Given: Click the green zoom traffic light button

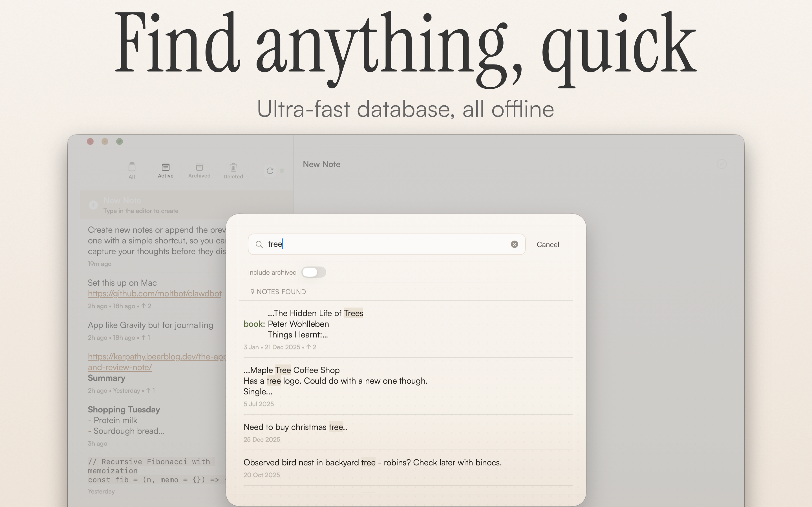Looking at the screenshot, I should tap(120, 141).
